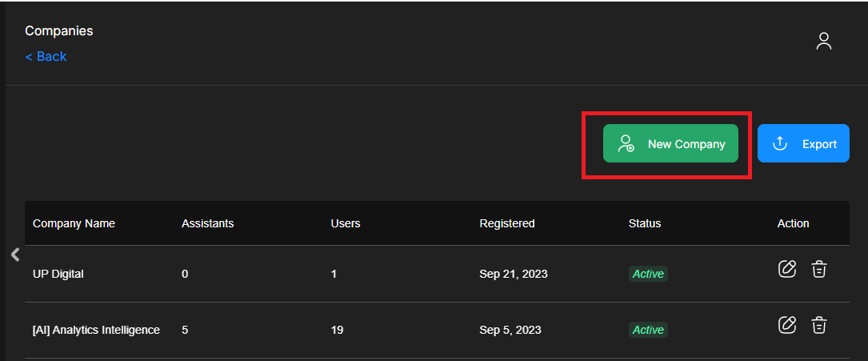The image size is (868, 361).
Task: Select Active badge of [AI] Analytics Intelligence
Action: (x=647, y=330)
